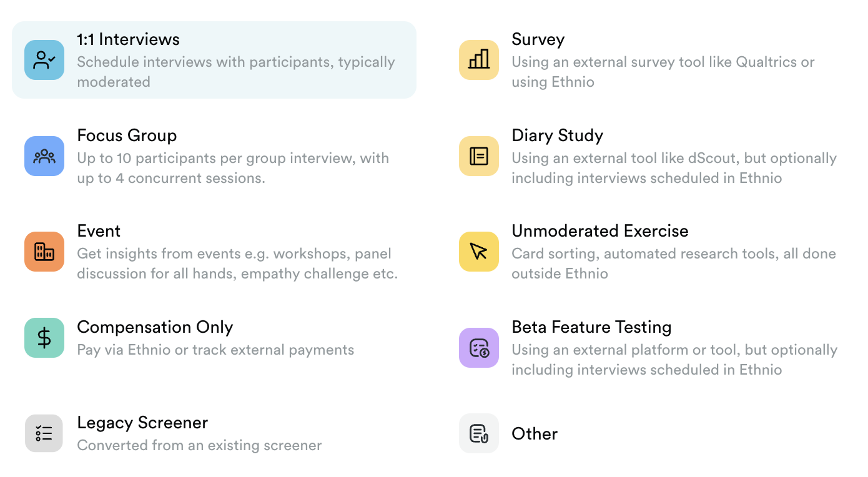Viewport: 868px width, 477px height.
Task: Click the gray Legacy Screener checklist icon
Action: [44, 433]
